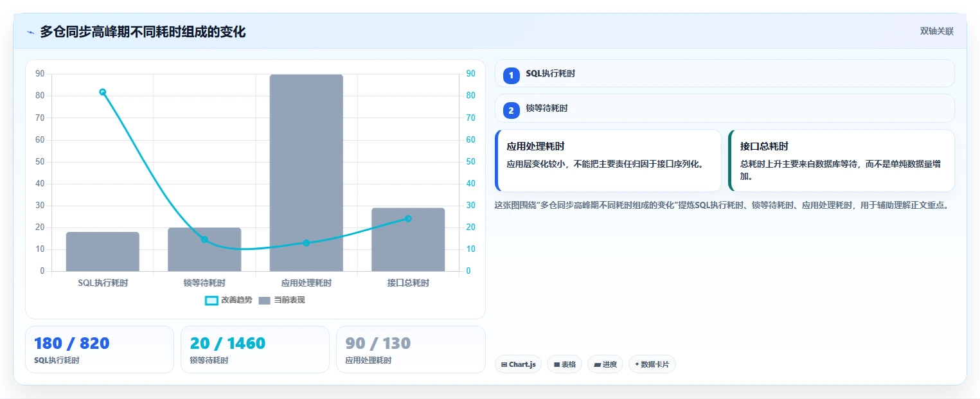Click the trend line point at 锁等待耗时

click(x=204, y=240)
